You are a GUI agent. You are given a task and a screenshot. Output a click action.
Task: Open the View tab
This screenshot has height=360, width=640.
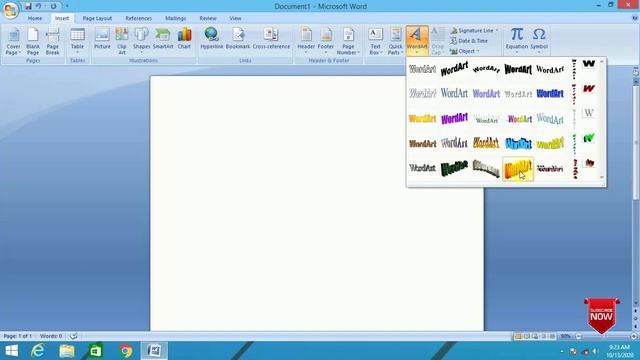[235, 18]
